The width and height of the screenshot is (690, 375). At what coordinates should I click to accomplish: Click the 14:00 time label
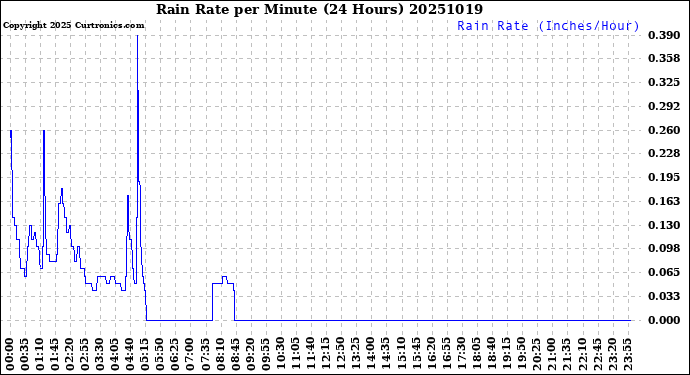371,355
